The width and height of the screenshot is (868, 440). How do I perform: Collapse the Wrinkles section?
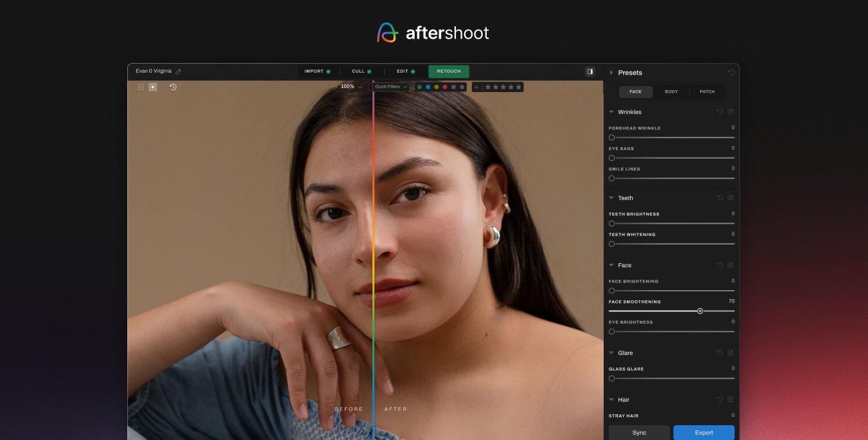(611, 112)
